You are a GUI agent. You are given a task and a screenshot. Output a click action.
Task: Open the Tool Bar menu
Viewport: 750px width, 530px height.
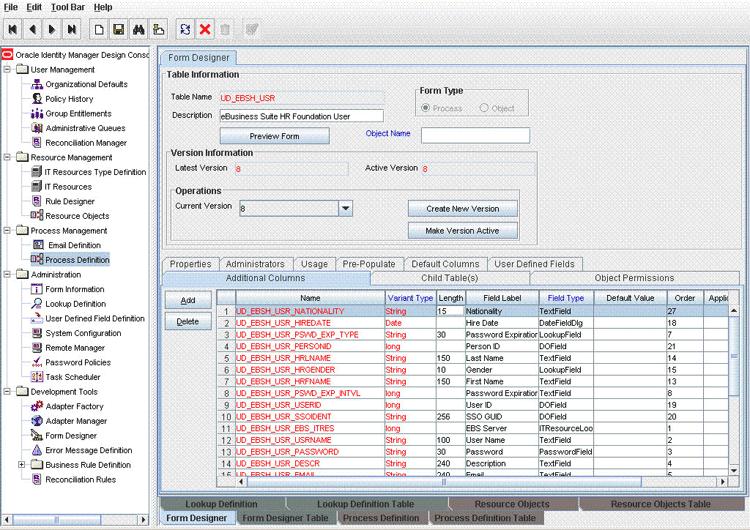[68, 7]
